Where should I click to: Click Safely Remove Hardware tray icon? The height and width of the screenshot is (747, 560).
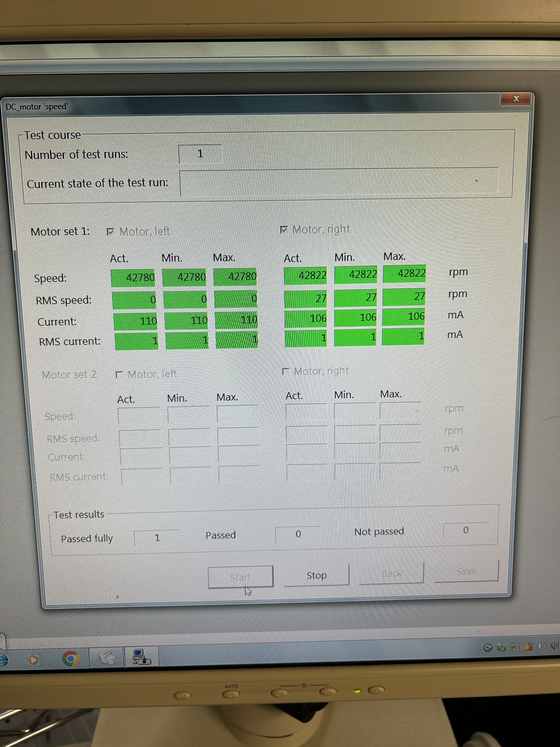click(x=501, y=647)
